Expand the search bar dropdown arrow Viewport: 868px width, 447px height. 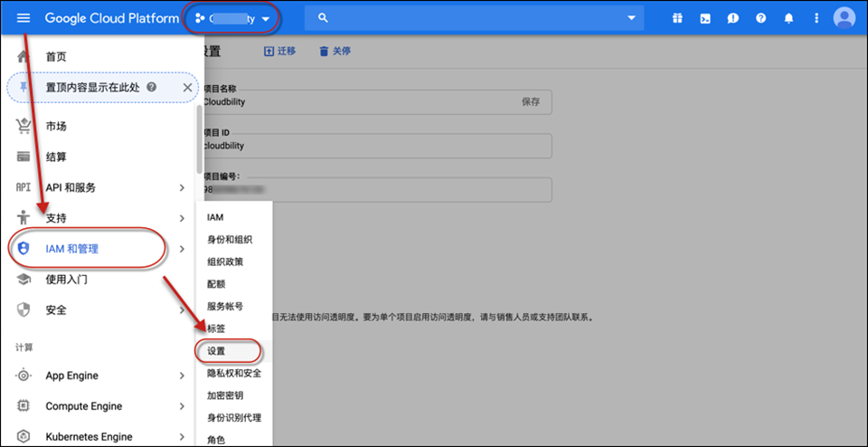(631, 18)
